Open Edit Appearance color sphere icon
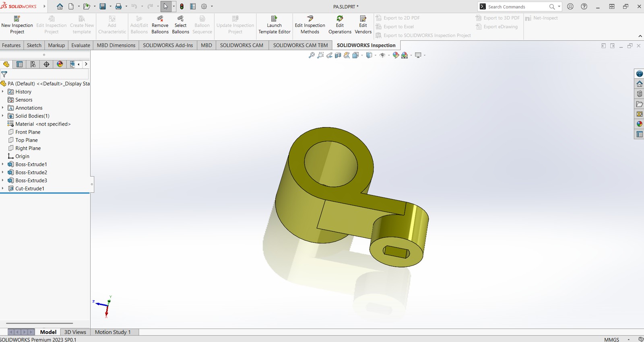 396,55
